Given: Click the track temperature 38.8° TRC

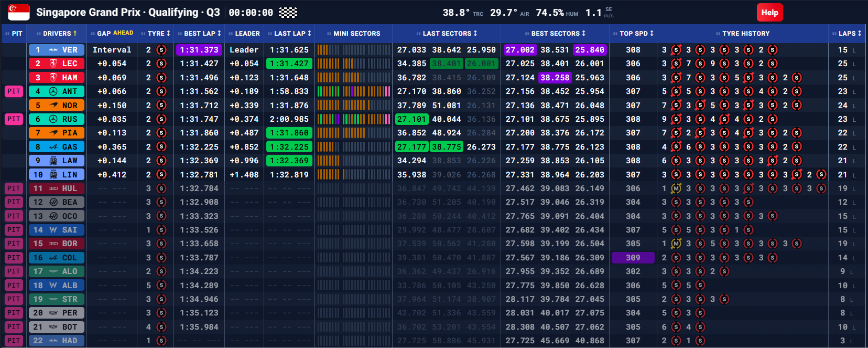Looking at the screenshot, I should point(463,13).
